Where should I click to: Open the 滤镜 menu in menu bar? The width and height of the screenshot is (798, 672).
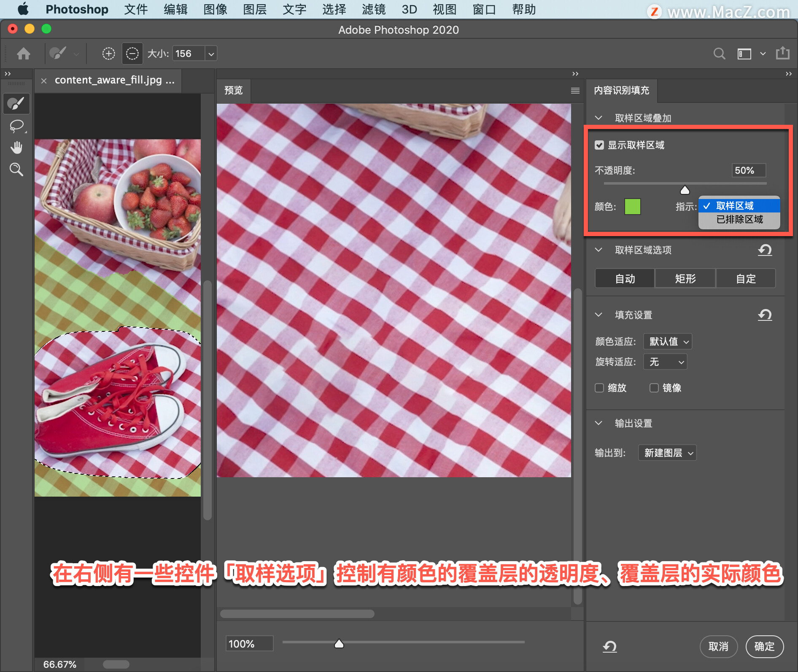coord(374,9)
